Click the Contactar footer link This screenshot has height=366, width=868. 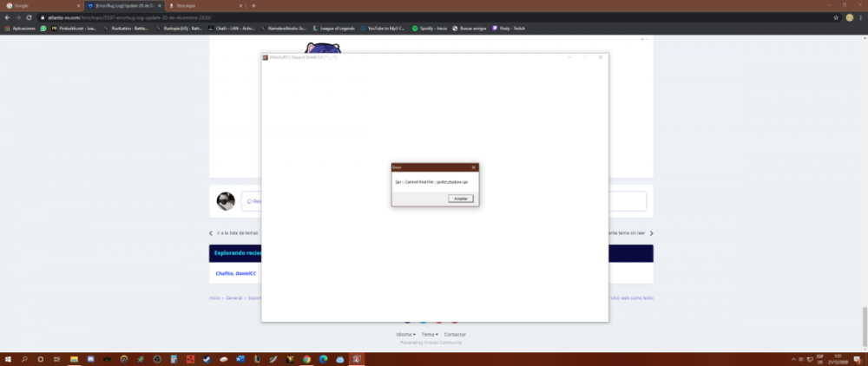click(455, 334)
